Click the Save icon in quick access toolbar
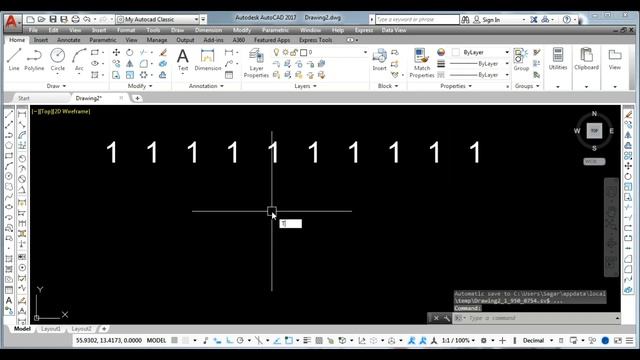This screenshot has width=640, height=360. pos(53,19)
